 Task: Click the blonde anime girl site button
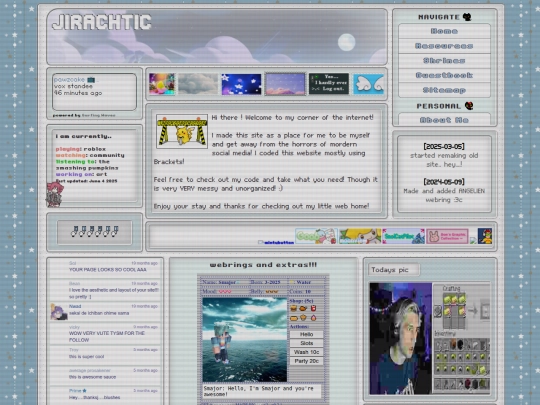coord(360,236)
